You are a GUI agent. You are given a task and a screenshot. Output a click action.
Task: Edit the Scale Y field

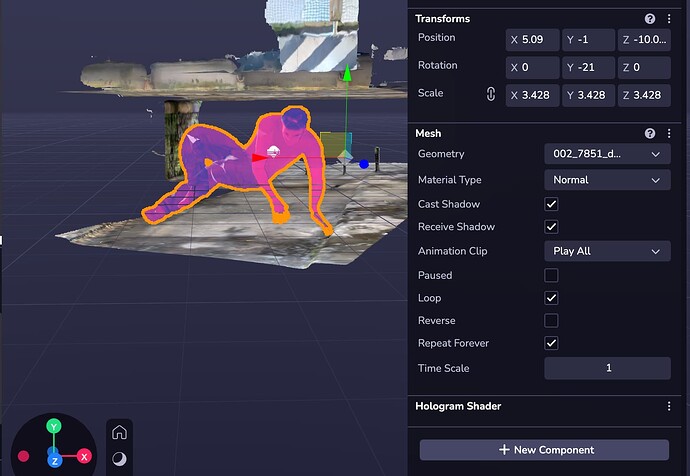tap(588, 95)
